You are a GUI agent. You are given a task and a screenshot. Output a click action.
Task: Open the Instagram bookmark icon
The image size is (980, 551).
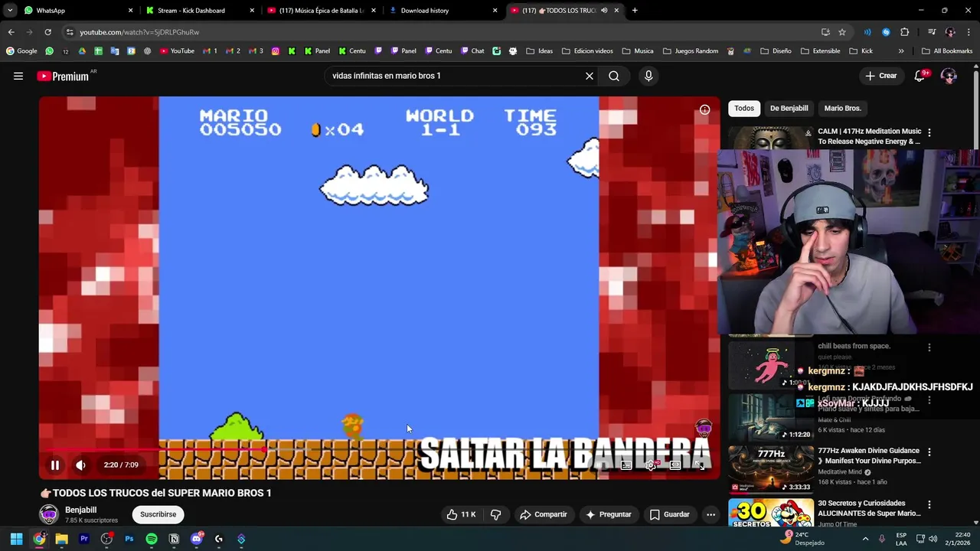coord(276,51)
